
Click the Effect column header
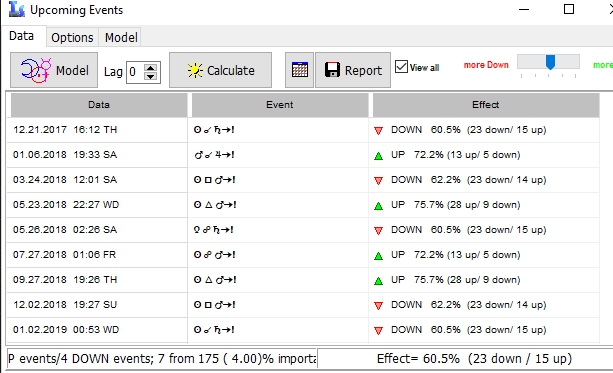(486, 105)
